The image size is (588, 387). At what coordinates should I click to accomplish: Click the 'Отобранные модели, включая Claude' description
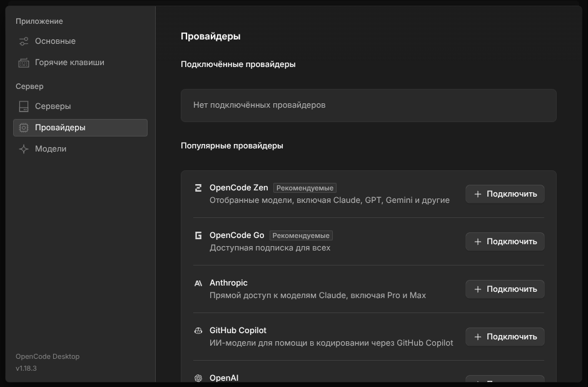(x=329, y=200)
